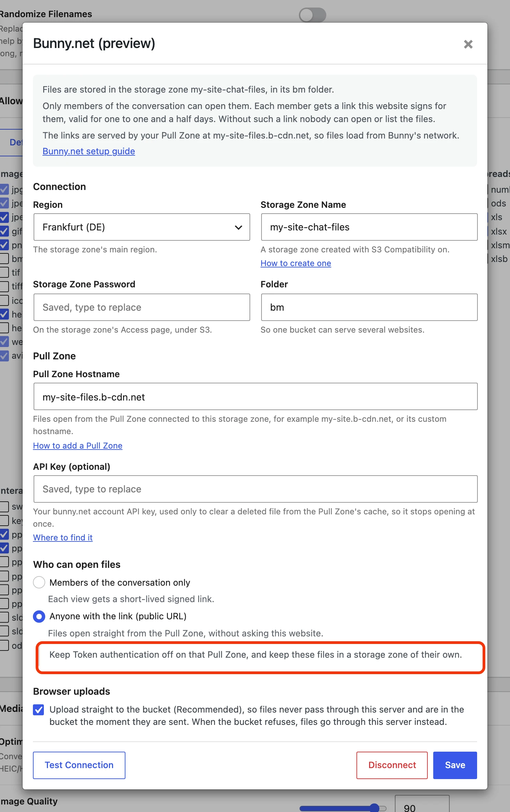Click the text 'The storage zone's main region.'
The image size is (510, 812).
point(95,249)
